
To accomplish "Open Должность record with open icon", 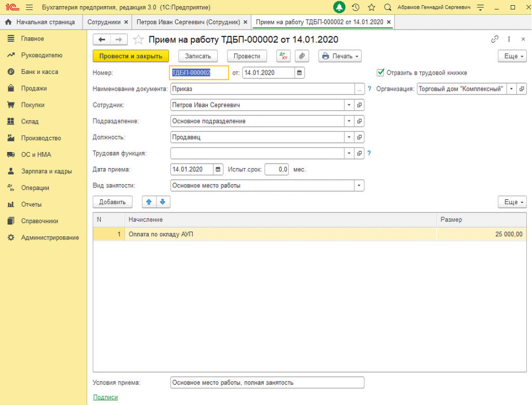I will (359, 138).
